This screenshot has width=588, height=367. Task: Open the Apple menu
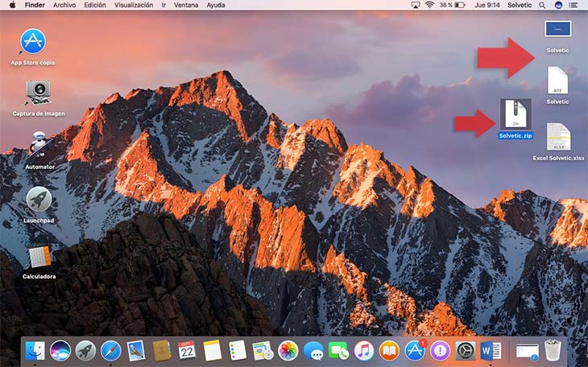click(12, 5)
